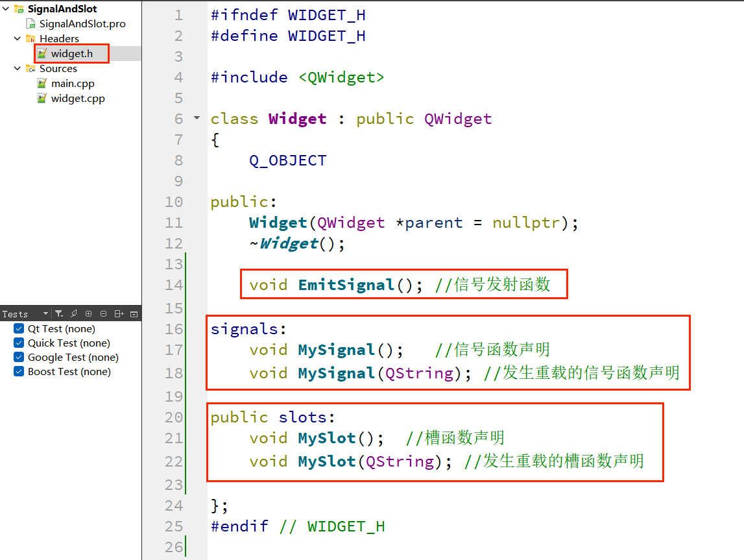The image size is (744, 560).
Task: Open widget.cpp from Sources
Action: click(78, 98)
